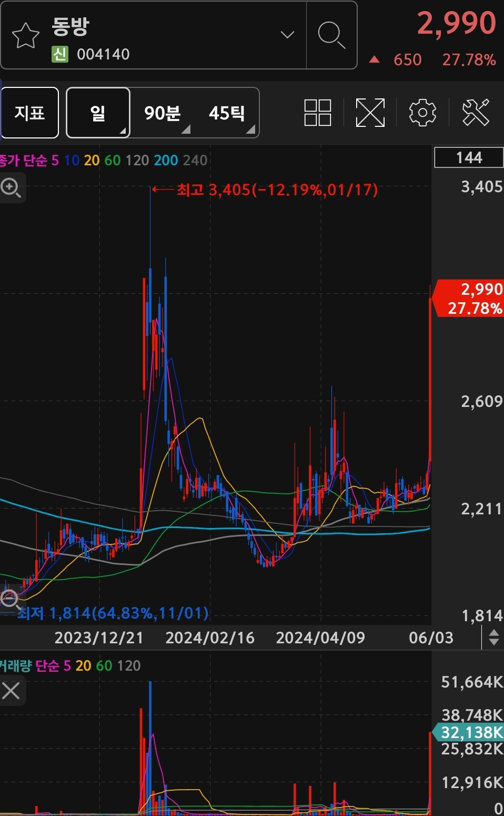Click the 2,211 price axis label

coord(482,509)
